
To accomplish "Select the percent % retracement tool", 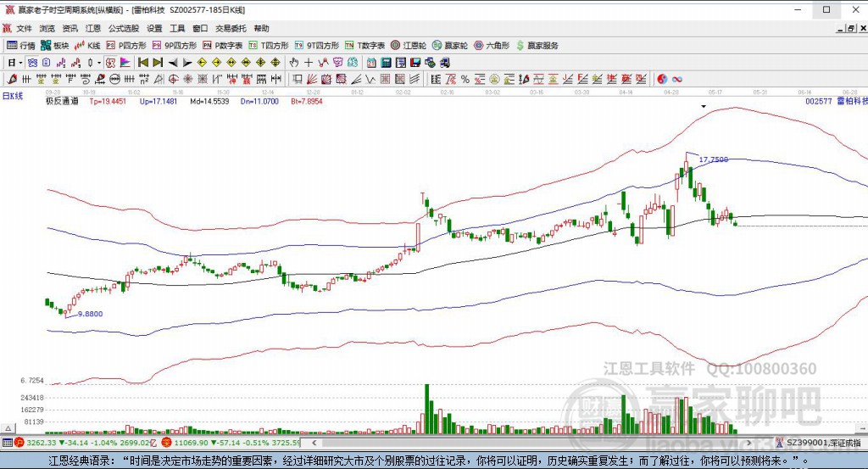I will (465, 79).
